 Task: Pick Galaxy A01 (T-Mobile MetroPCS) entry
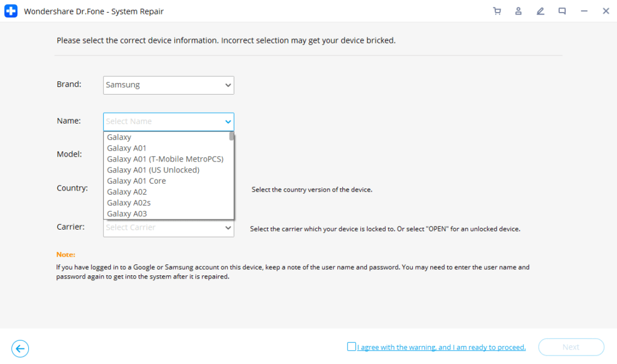coord(165,159)
